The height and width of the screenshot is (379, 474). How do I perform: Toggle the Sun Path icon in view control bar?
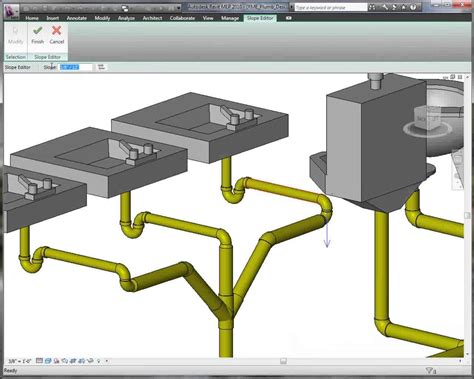(56, 361)
